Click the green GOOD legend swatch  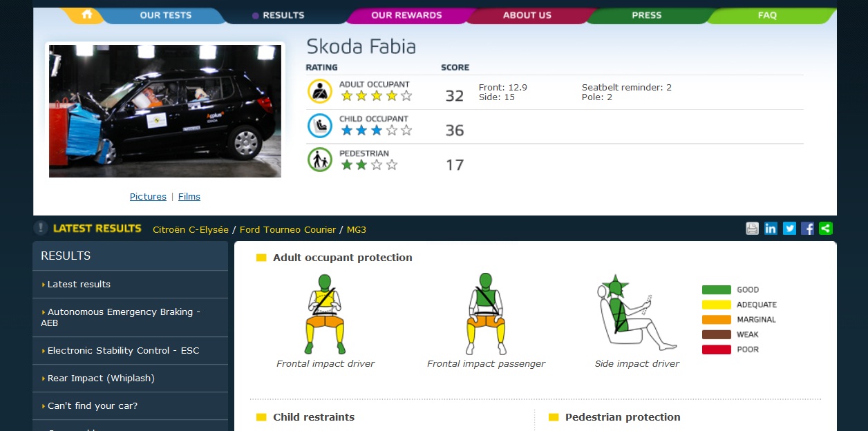(x=717, y=290)
